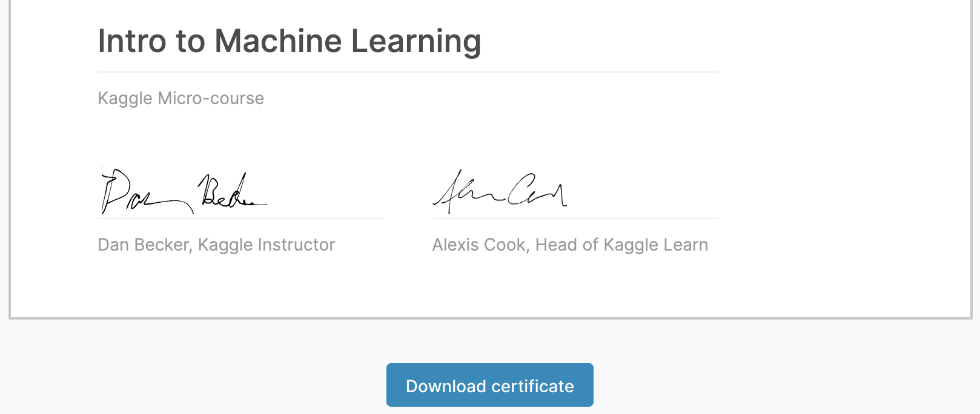This screenshot has width=980, height=414.
Task: Click the handwritten Becker surname signature
Action: (231, 192)
